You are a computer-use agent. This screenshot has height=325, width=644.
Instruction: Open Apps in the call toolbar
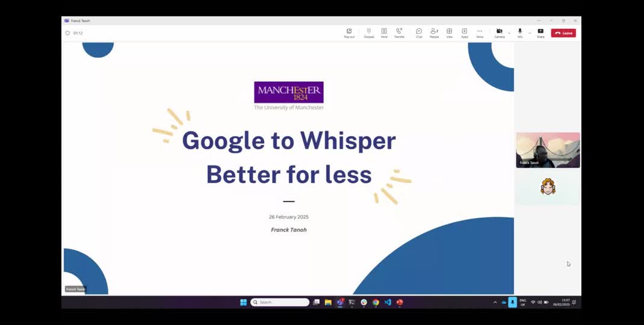pos(465,33)
